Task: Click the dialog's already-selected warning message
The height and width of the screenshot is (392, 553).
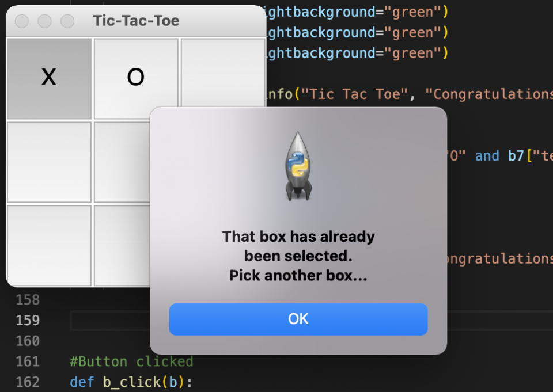Action: (298, 256)
